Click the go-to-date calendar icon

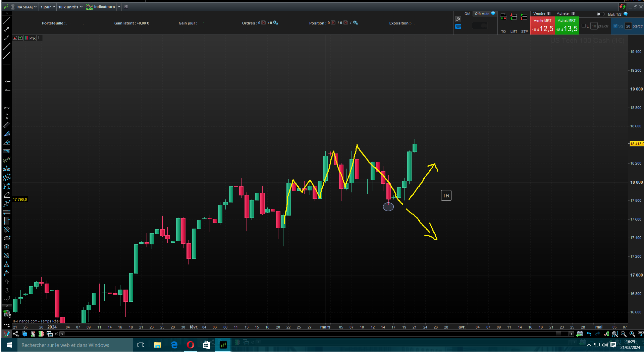pyautogui.click(x=579, y=334)
